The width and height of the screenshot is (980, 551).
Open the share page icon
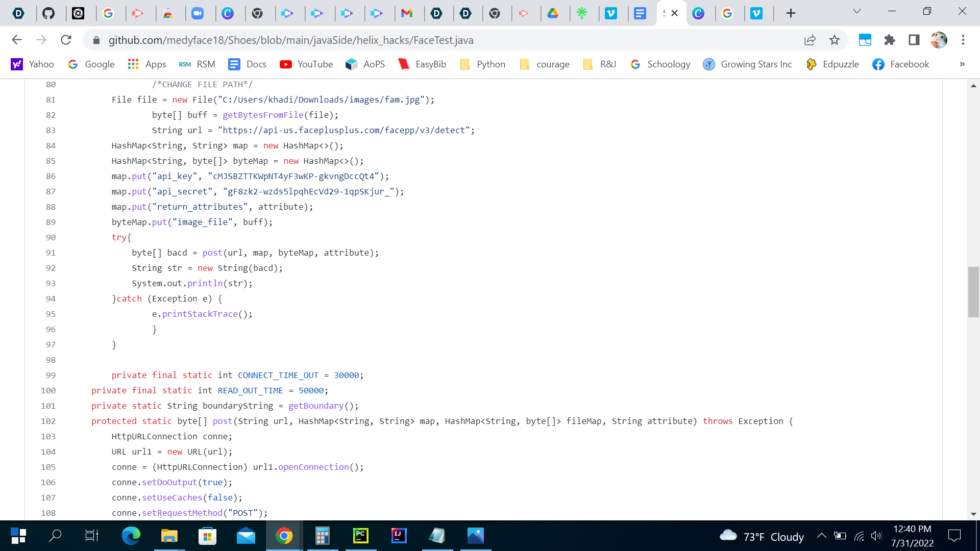810,40
